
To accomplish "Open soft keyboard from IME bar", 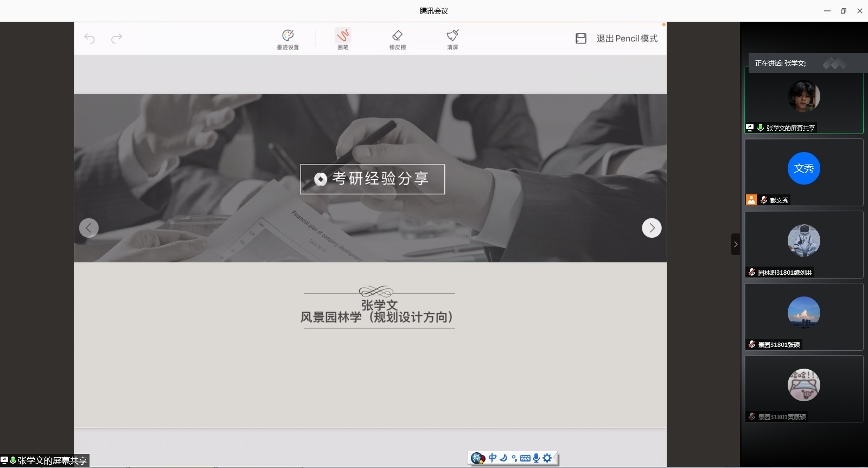I will [525, 458].
